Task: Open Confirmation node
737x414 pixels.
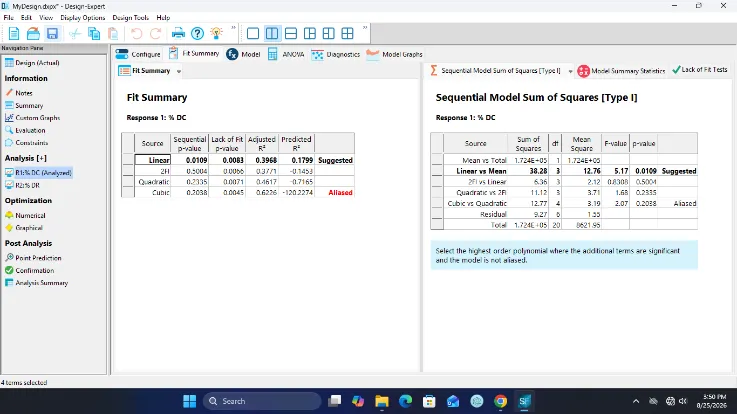Action: (x=30, y=270)
